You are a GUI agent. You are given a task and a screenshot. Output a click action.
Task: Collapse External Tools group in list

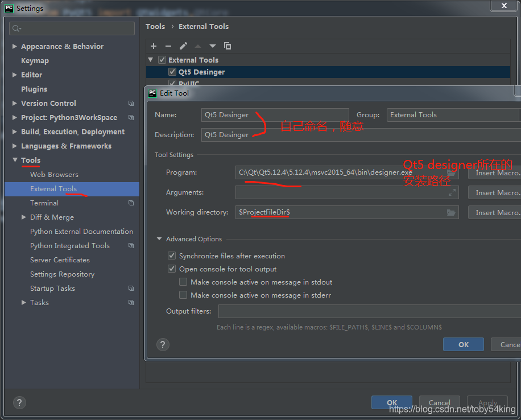(x=151, y=60)
